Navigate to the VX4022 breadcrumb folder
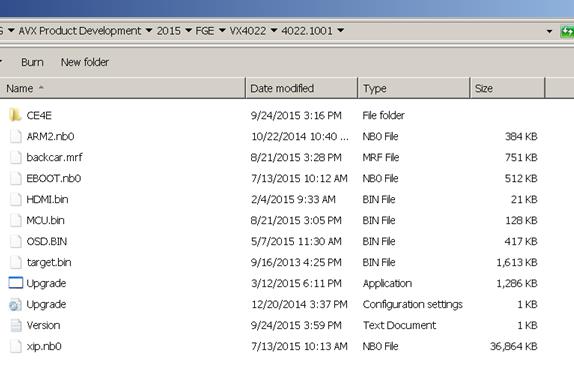The width and height of the screenshot is (574, 379). tap(248, 31)
